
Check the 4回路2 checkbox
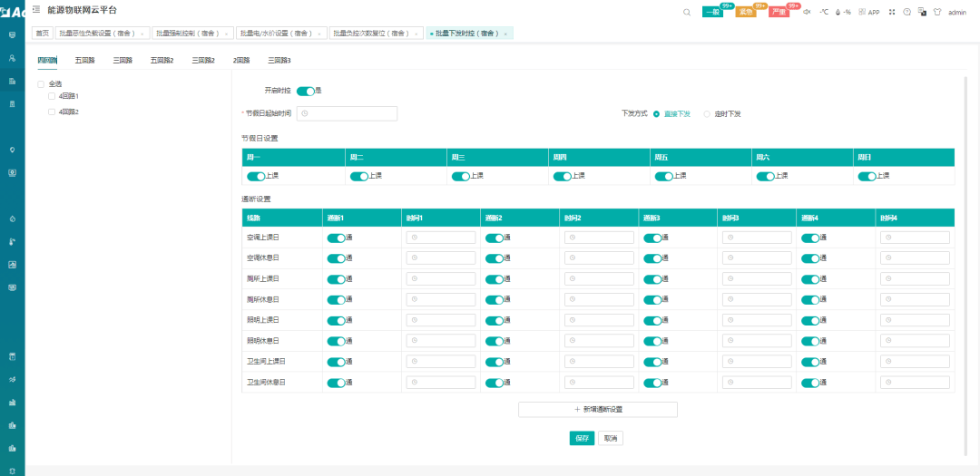[52, 112]
